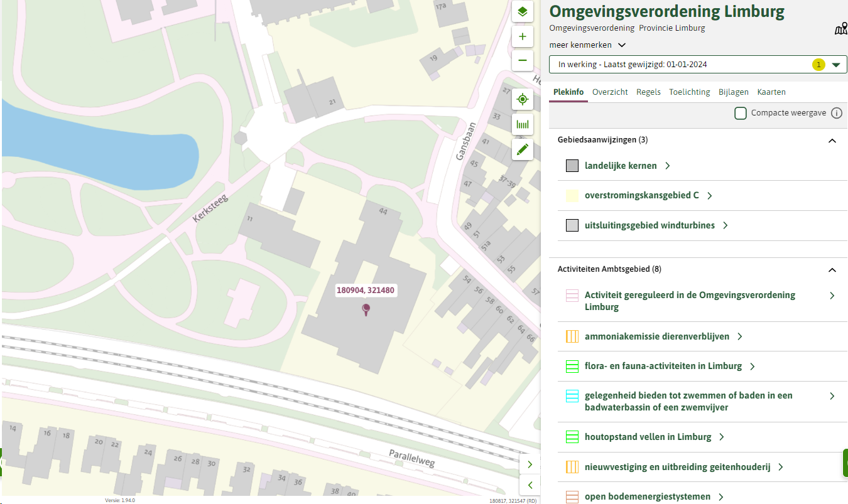Viewport: 848px width, 504px height.
Task: Show the Kaarten tab
Action: pos(771,92)
